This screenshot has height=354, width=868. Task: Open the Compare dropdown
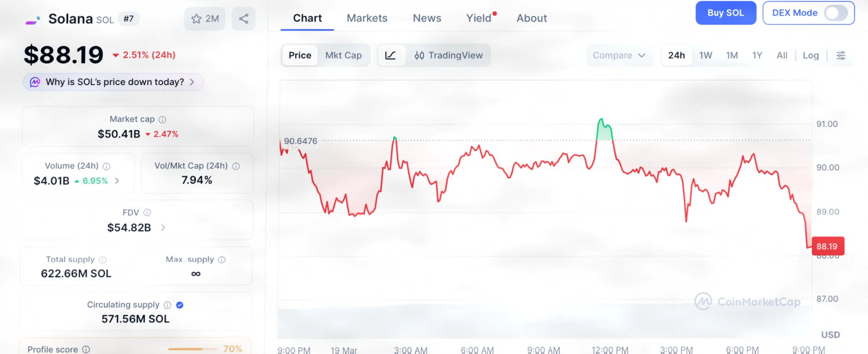click(x=619, y=55)
